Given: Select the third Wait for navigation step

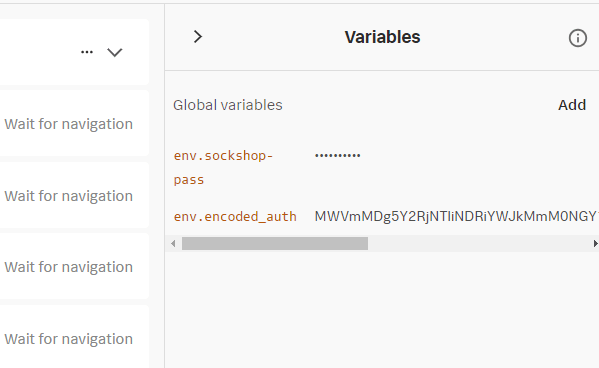Looking at the screenshot, I should pos(69,267).
